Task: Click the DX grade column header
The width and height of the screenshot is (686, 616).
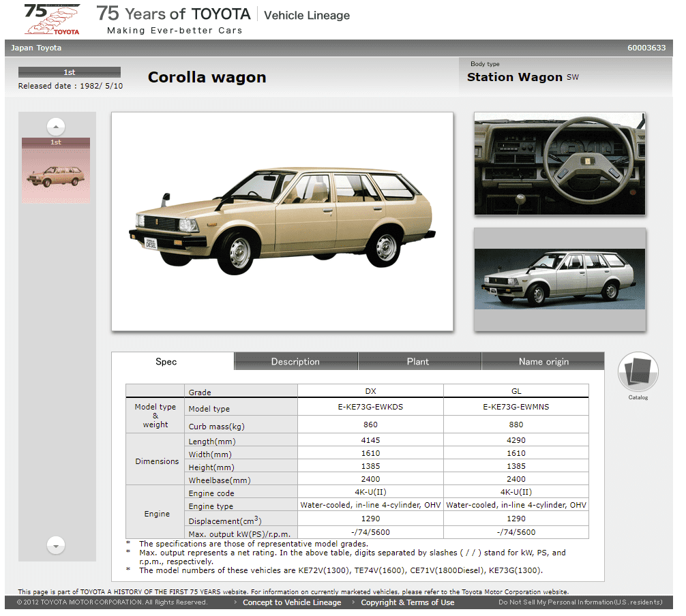Action: [370, 391]
